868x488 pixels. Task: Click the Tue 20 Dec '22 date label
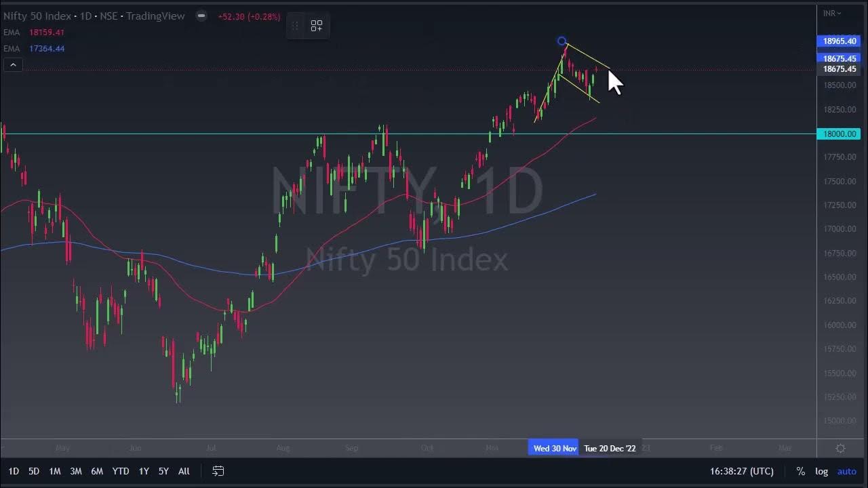(610, 448)
